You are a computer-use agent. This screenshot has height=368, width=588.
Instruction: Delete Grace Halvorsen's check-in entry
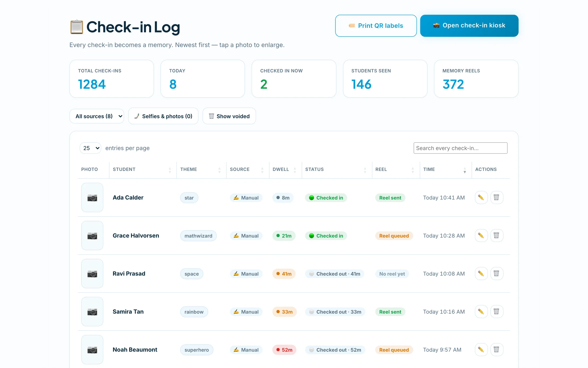coord(497,236)
